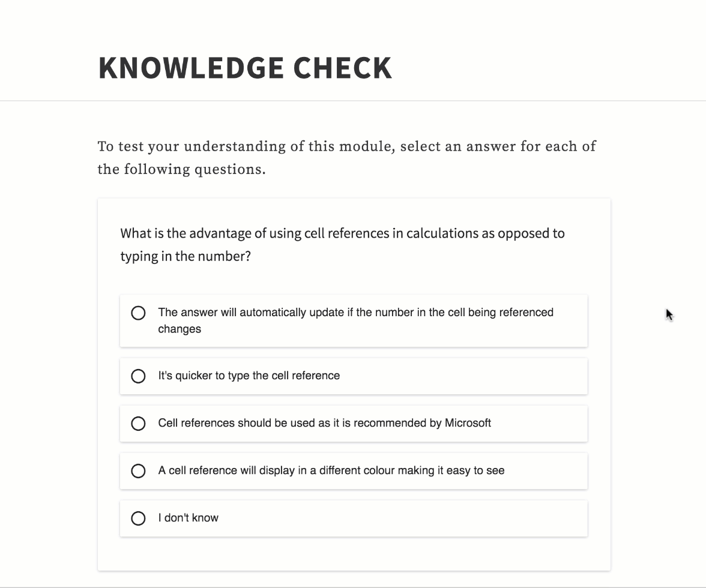Click the 'the following questions.' instruction line
This screenshot has height=588, width=706.
coord(181,170)
